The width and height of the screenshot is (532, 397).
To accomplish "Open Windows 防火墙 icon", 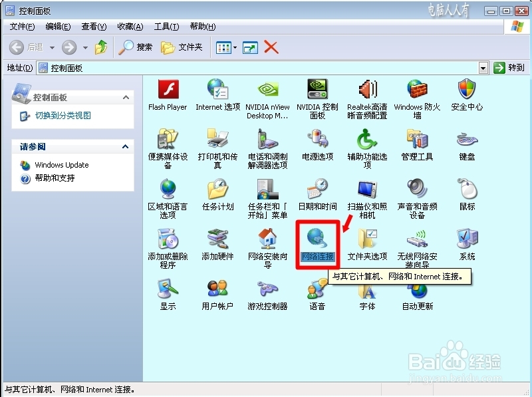I will (x=417, y=90).
